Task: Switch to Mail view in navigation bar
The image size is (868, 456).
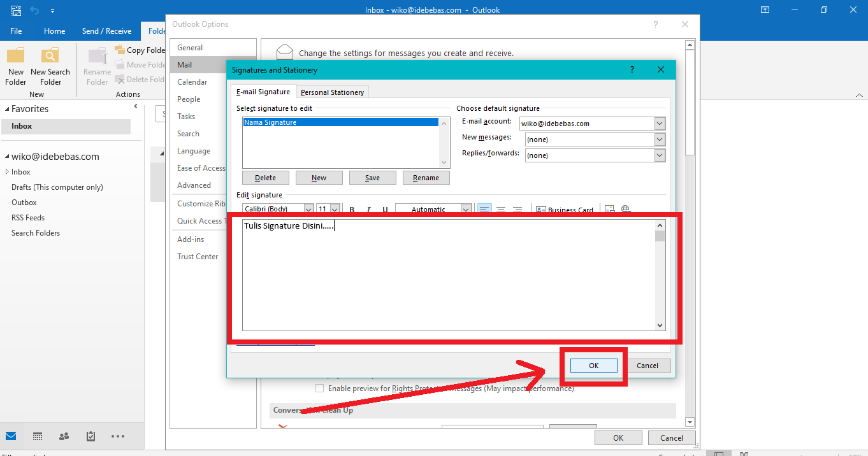Action: [11, 436]
